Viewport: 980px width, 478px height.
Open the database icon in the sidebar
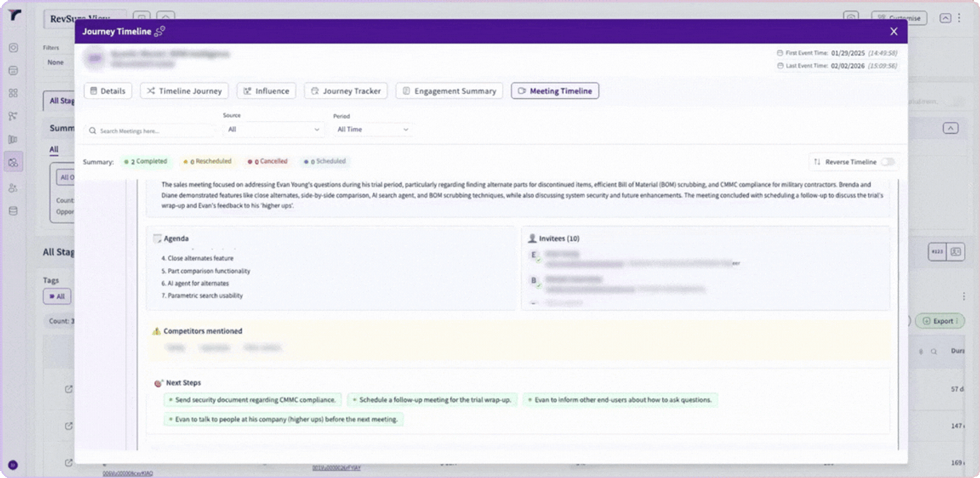(x=13, y=211)
